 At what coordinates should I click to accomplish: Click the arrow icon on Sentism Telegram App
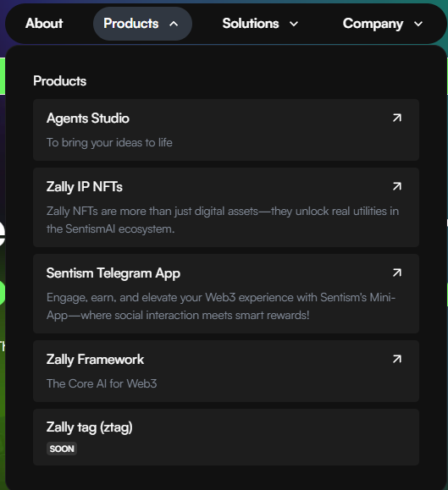coord(396,273)
